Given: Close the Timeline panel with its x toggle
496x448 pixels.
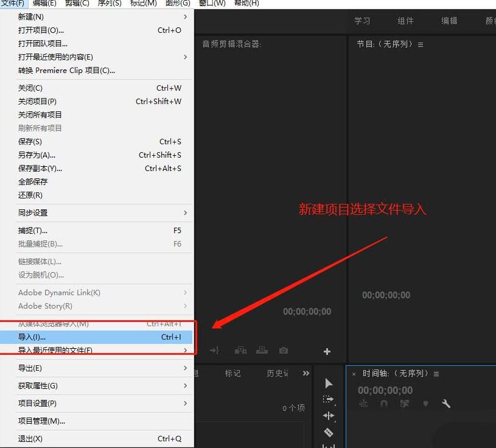Looking at the screenshot, I should pyautogui.click(x=354, y=373).
